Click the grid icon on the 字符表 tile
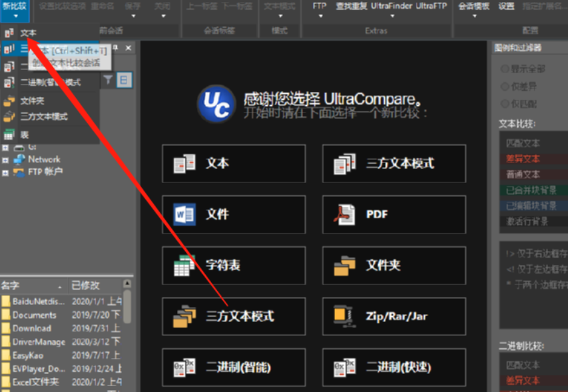Image resolution: width=568 pixels, height=392 pixels. (x=184, y=266)
